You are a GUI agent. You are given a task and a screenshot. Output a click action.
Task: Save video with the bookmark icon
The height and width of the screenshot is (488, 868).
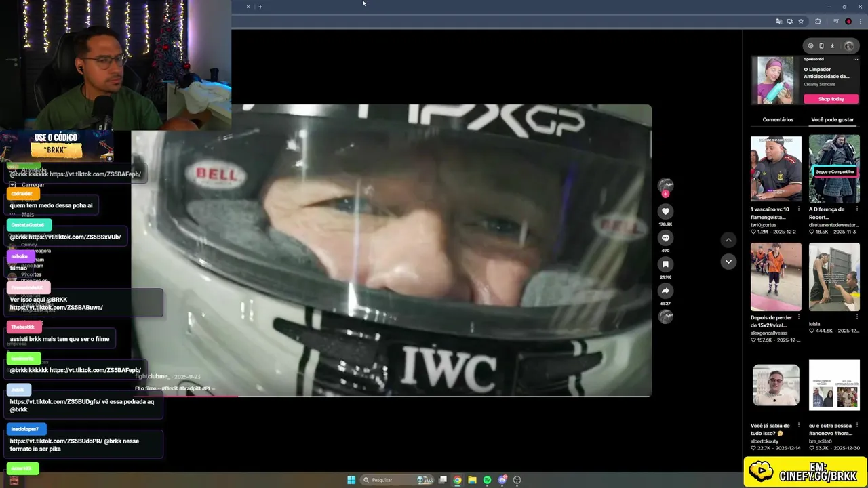[x=665, y=264]
